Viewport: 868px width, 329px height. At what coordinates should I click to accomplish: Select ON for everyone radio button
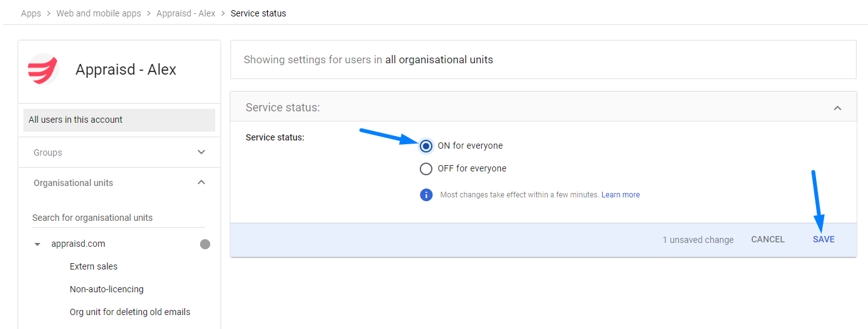click(x=426, y=146)
